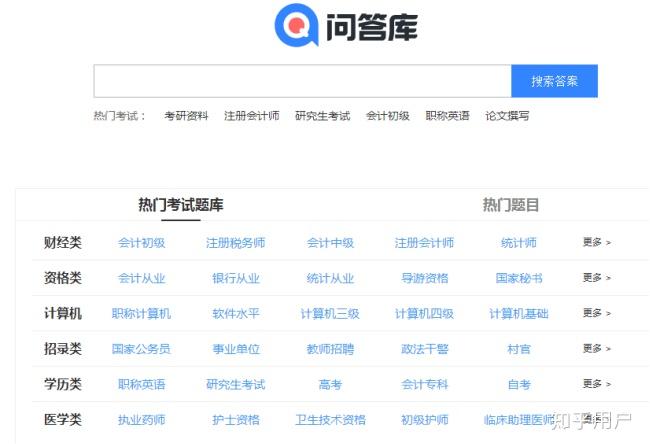Expand 更多 for the 计算机 row

597,313
